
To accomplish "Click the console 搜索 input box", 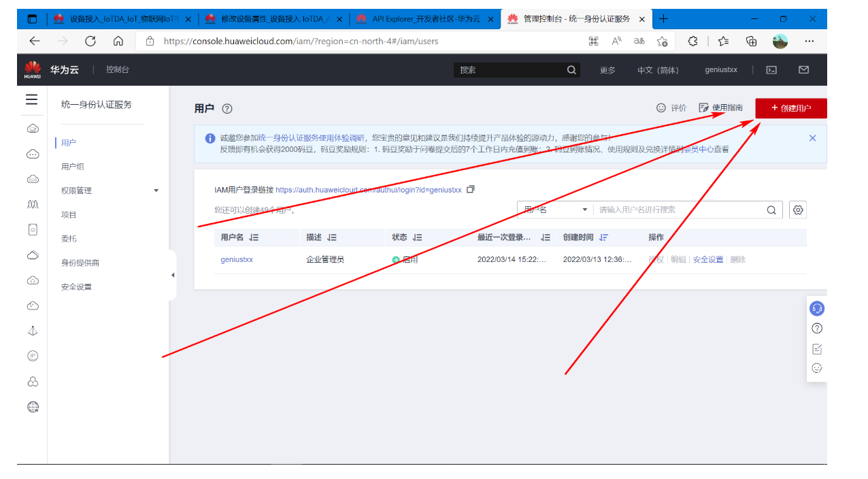I will click(x=510, y=70).
